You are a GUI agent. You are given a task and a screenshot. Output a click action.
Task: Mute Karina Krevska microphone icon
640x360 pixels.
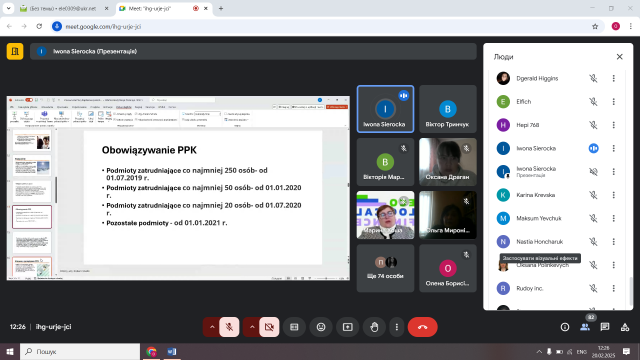point(593,195)
